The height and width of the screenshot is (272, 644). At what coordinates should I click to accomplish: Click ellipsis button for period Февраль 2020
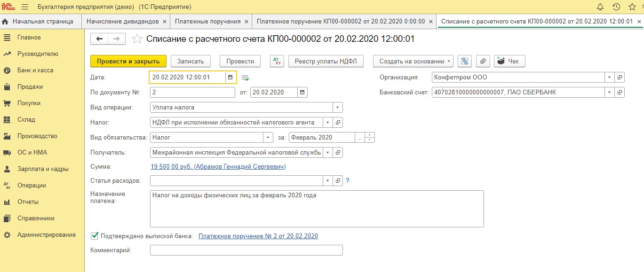coord(360,138)
